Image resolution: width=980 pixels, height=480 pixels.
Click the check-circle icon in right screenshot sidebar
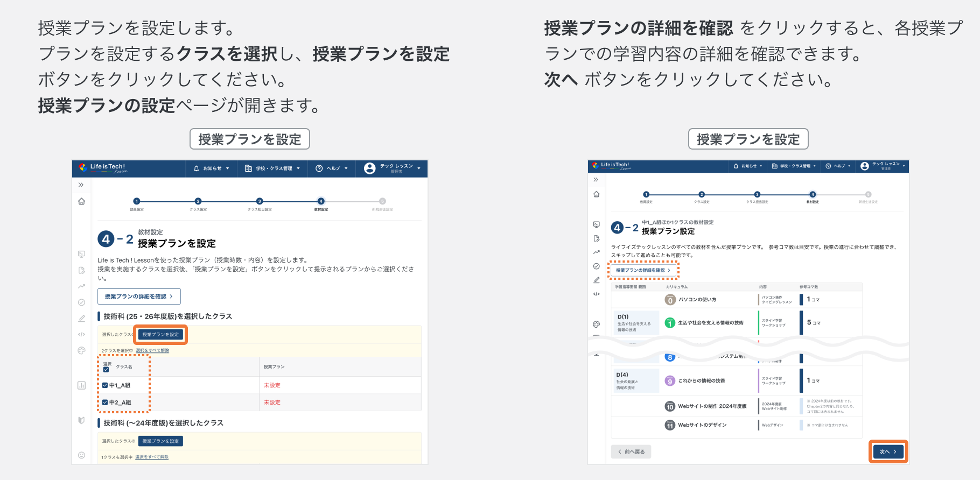pos(596,266)
